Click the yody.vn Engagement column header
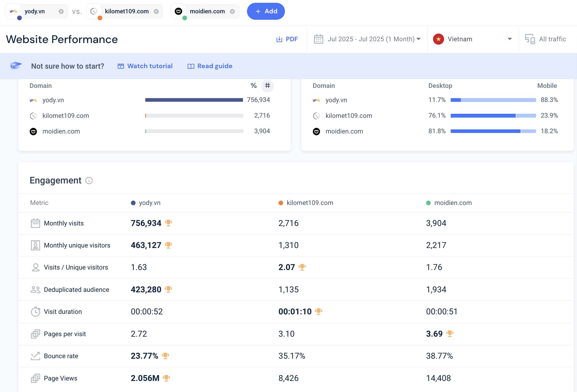 pos(146,203)
